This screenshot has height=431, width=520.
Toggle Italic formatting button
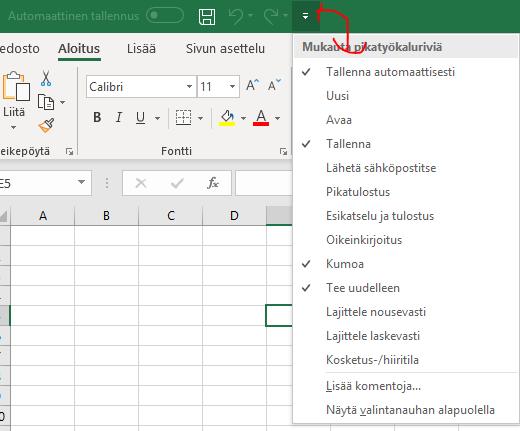click(118, 117)
